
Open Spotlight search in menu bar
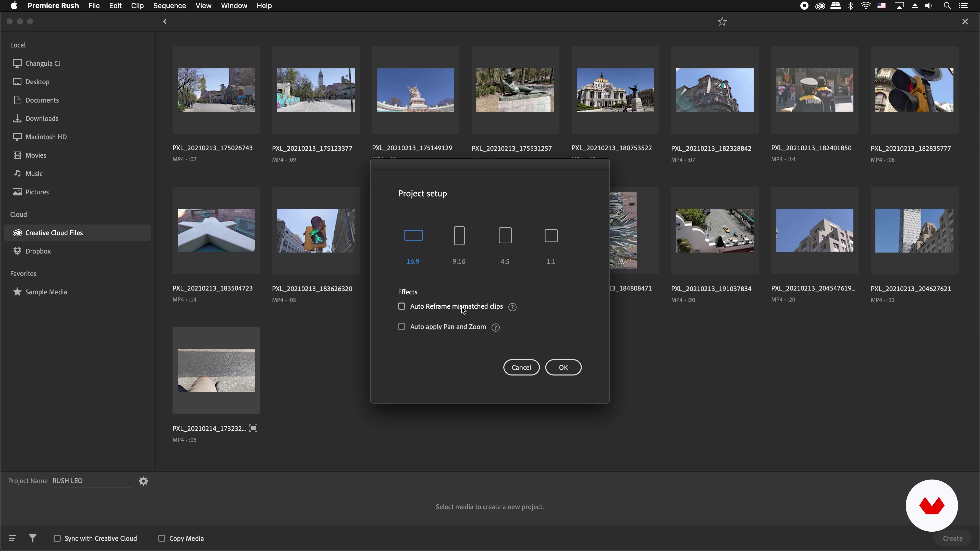947,6
